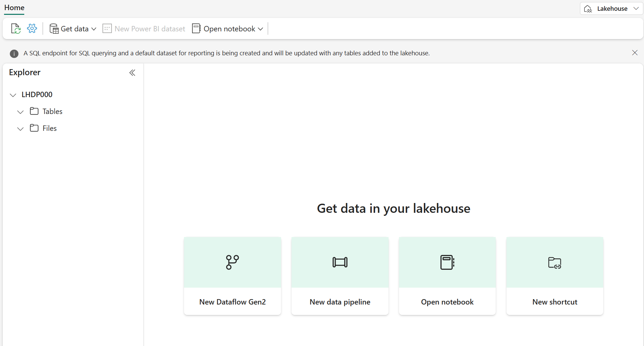Collapse the Tables folder chevron
Viewport: 644px width, 346px height.
coord(20,112)
